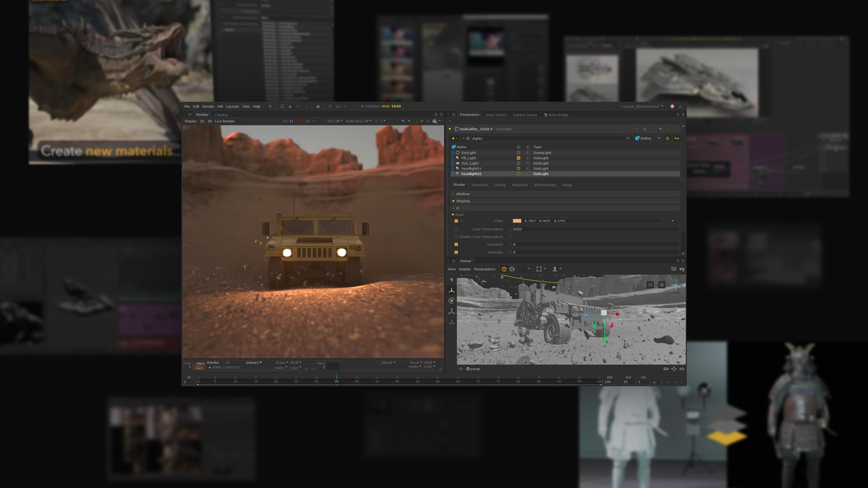Image resolution: width=868 pixels, height=488 pixels.
Task: Collapse the UsdGaffer_1020 node parameters
Action: tap(450, 129)
